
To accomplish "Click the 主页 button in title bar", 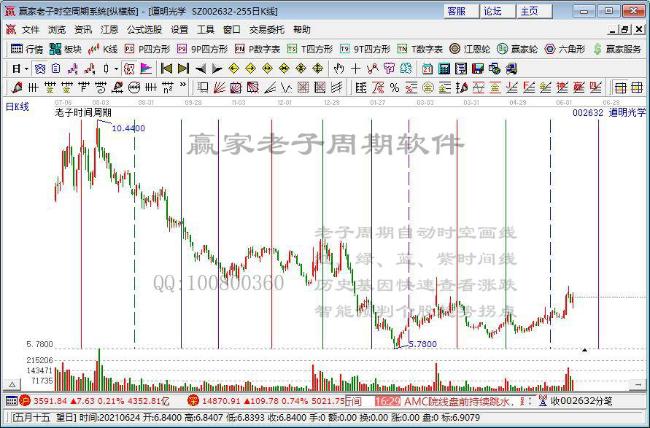I will click(x=534, y=11).
